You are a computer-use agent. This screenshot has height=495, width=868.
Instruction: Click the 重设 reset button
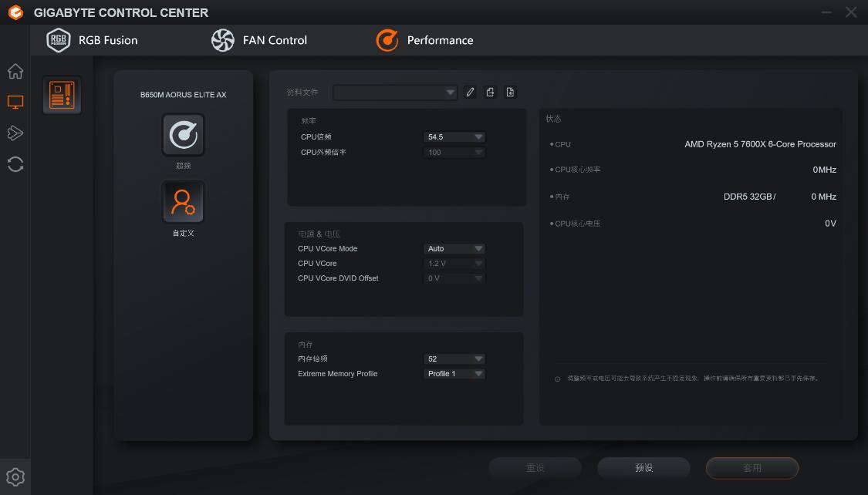[535, 468]
